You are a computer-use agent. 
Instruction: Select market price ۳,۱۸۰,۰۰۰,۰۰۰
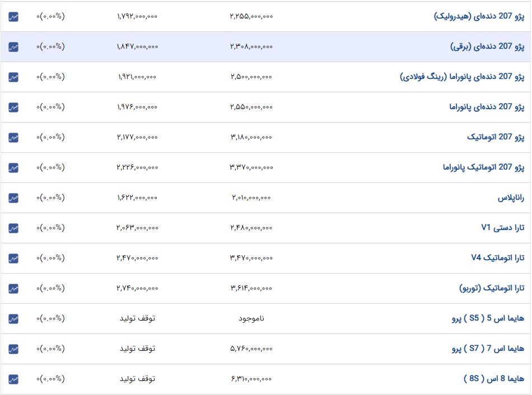point(251,137)
